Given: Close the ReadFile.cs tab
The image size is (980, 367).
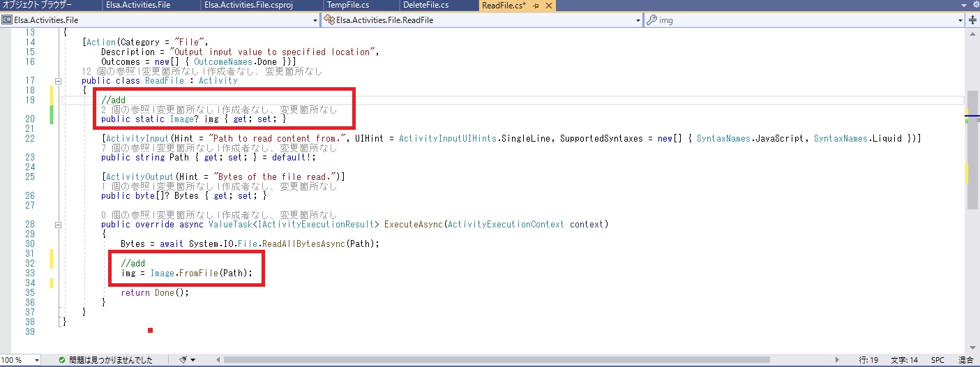Looking at the screenshot, I should pos(549,6).
